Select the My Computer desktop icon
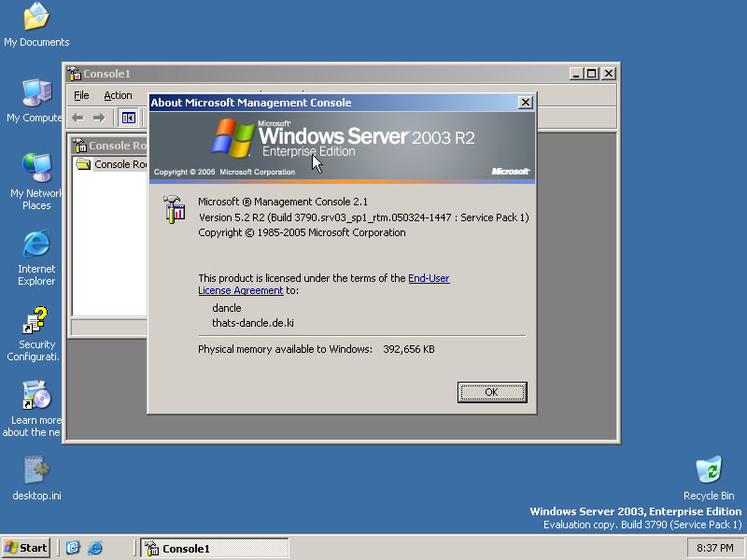 (x=36, y=93)
